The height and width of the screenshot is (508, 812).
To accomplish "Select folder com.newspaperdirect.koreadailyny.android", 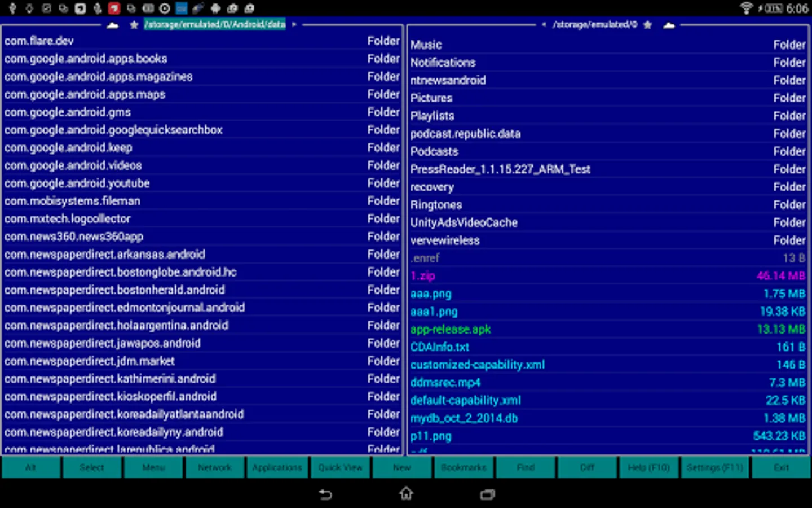I will (202, 432).
